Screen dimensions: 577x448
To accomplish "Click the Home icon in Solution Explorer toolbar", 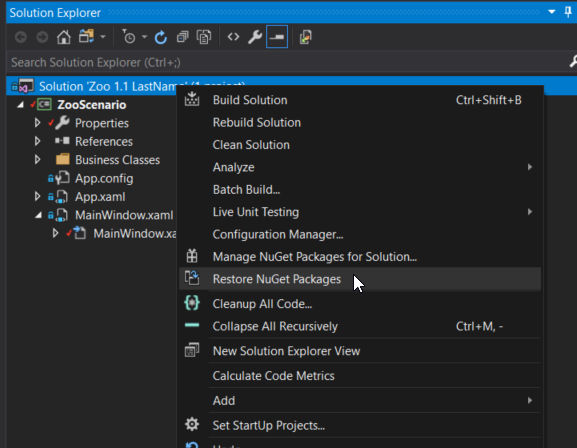I will [64, 37].
